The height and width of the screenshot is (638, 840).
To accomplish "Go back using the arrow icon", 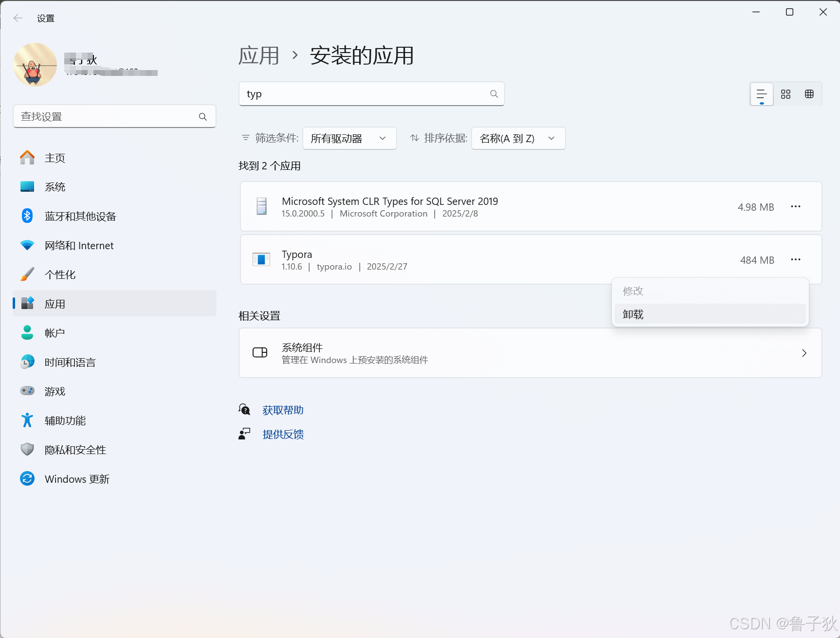I will coord(18,18).
